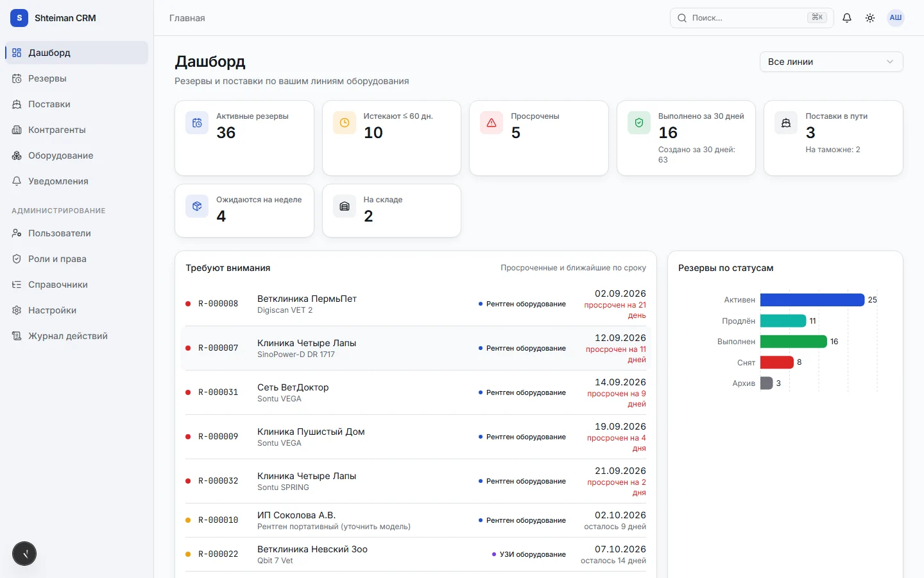Open Оборудование section in sidebar
This screenshot has height=578, width=924.
point(77,155)
